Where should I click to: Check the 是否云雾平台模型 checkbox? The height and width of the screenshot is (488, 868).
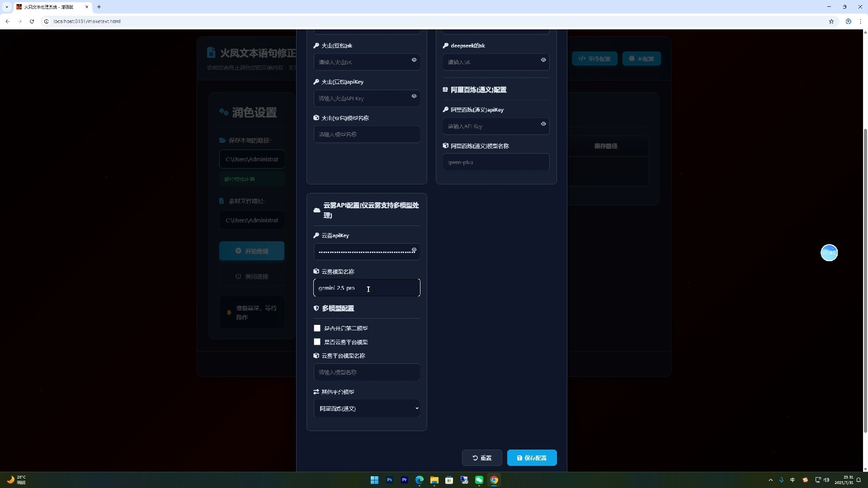[317, 342]
